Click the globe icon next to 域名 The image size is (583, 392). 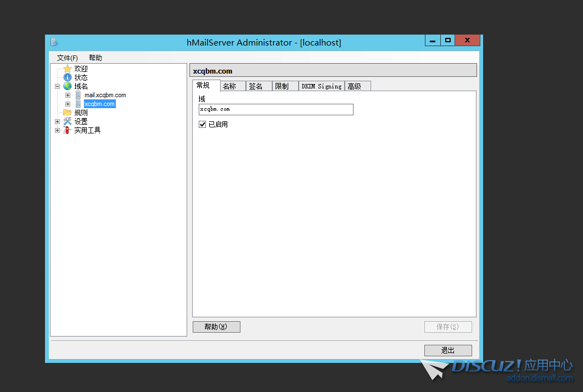coord(68,86)
